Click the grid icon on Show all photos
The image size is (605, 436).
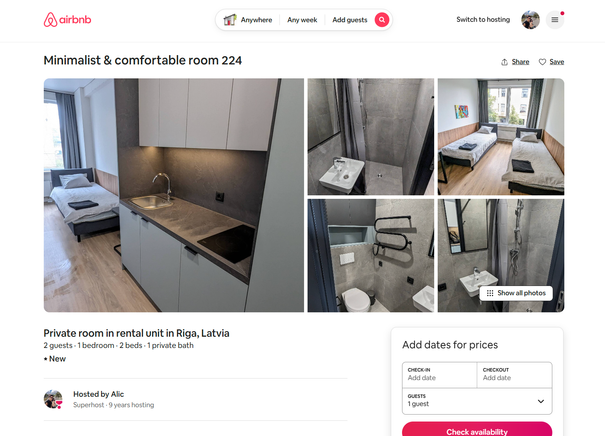coord(490,293)
